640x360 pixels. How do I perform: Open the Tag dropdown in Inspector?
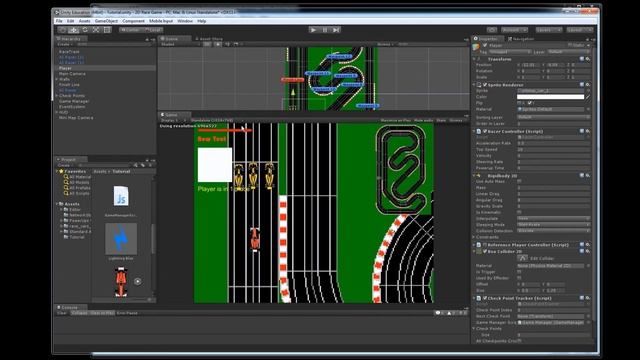click(x=510, y=52)
